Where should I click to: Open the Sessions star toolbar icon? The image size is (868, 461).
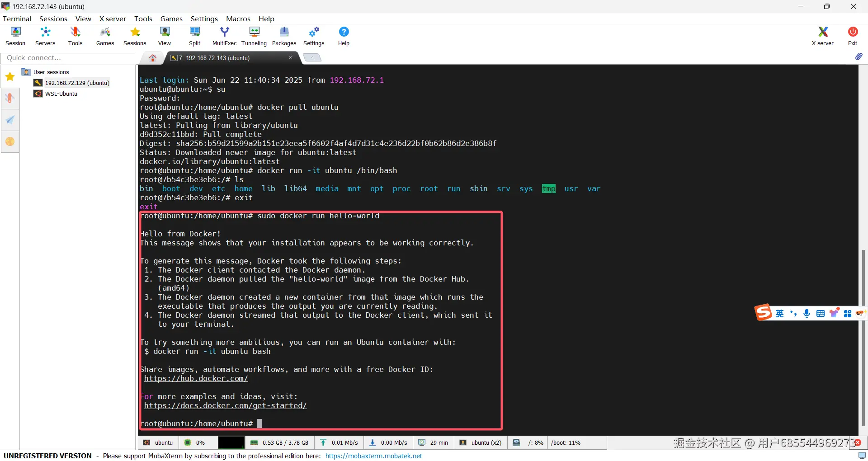coord(135,36)
